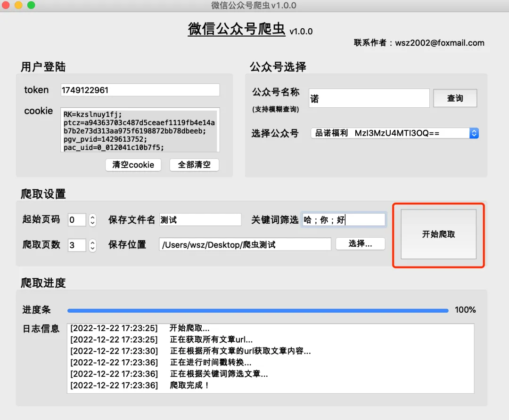Click the v1.0.0 version label
The height and width of the screenshot is (420, 509).
coord(301,32)
